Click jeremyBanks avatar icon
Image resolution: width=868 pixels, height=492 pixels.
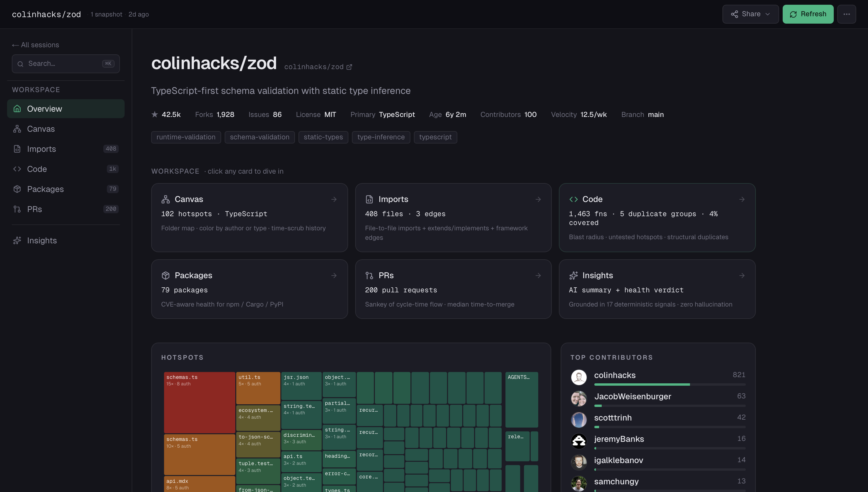[579, 441]
